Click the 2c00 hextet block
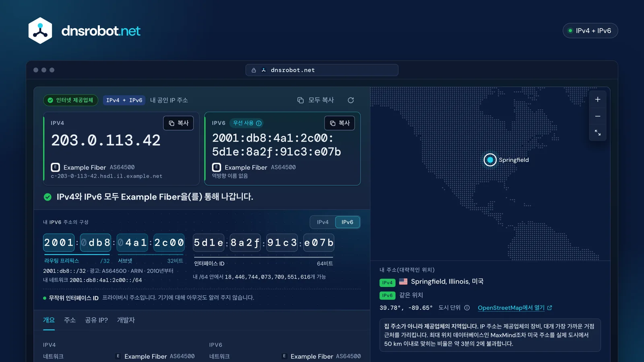644x362 pixels. point(169,243)
